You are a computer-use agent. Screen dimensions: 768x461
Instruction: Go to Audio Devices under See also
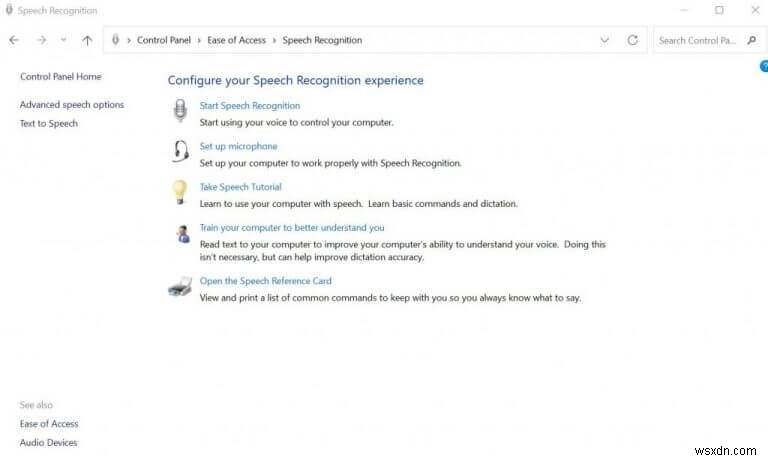point(48,442)
